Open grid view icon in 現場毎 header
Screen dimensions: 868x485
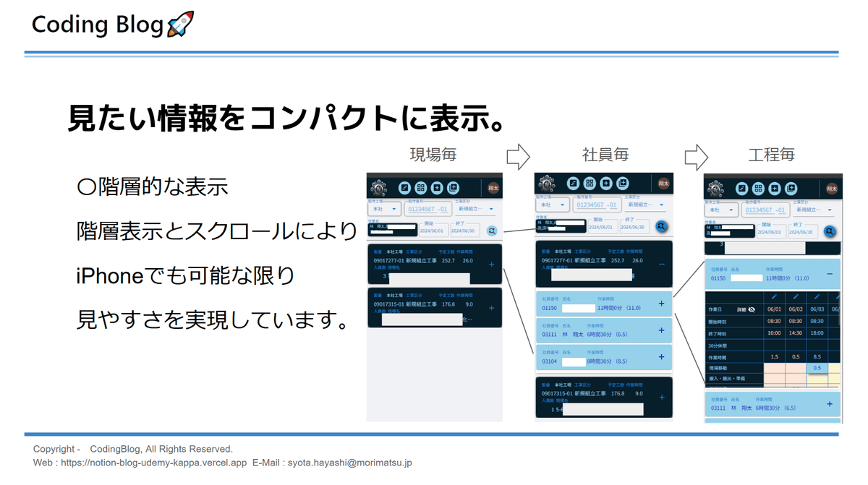421,188
